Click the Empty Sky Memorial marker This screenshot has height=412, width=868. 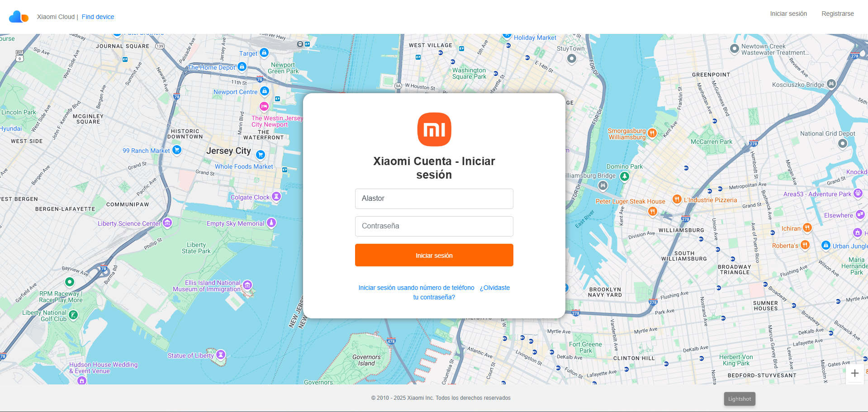271,222
